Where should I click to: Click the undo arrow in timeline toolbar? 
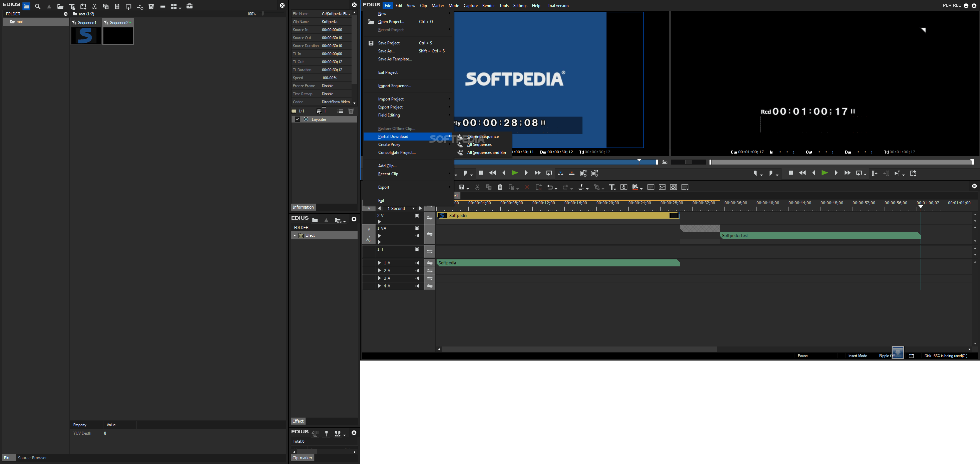click(550, 187)
